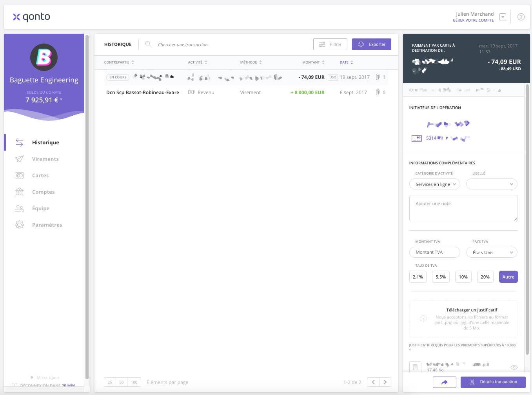Screen dimensions: 532x395
Task: Click the Paramètres gear icon
Action: (x=19, y=225)
